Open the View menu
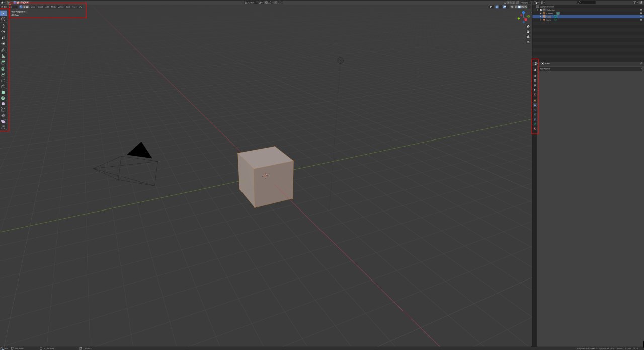 (x=33, y=7)
